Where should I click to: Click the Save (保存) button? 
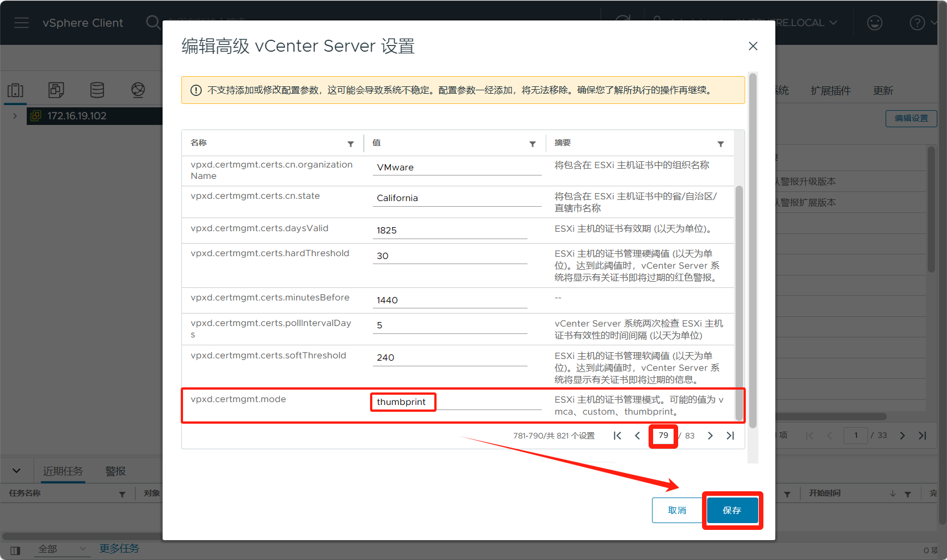point(732,510)
